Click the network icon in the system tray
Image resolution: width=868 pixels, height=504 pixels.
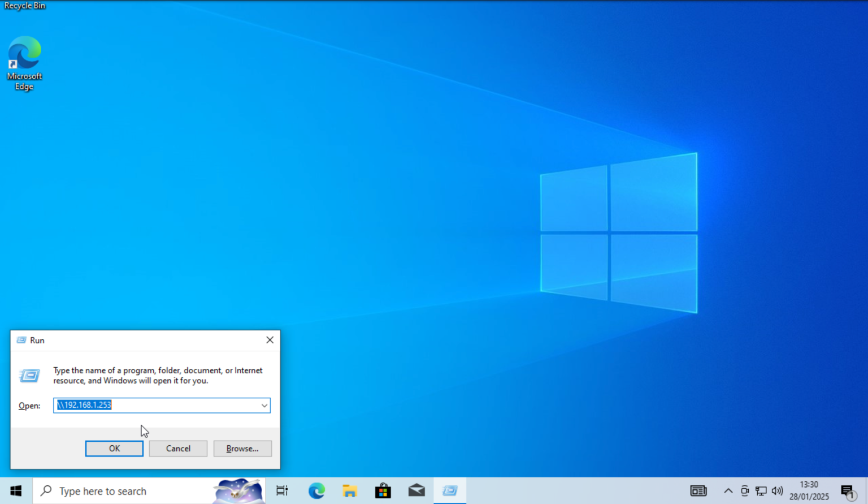coord(761,491)
